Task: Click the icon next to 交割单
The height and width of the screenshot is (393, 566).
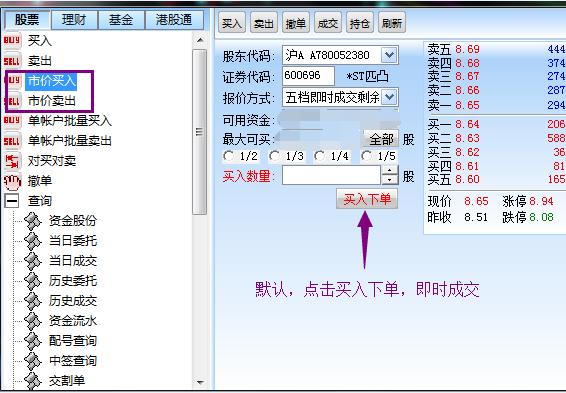Action: [x=33, y=380]
